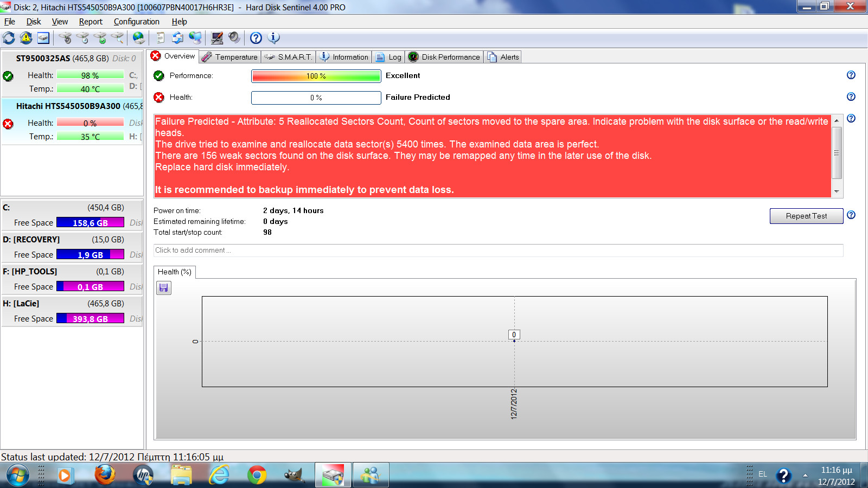Open the Windows Start menu
Screen dimensions: 868x488
pos(17,476)
